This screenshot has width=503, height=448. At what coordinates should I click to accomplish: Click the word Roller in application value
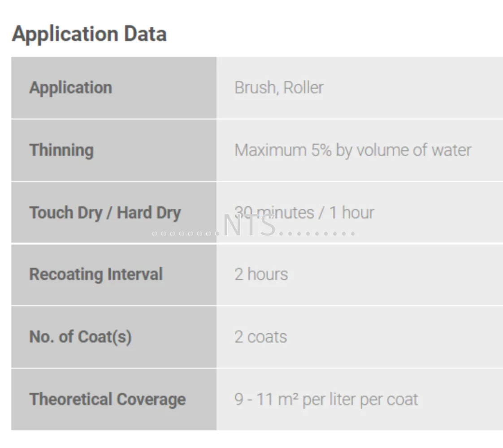[x=304, y=87]
